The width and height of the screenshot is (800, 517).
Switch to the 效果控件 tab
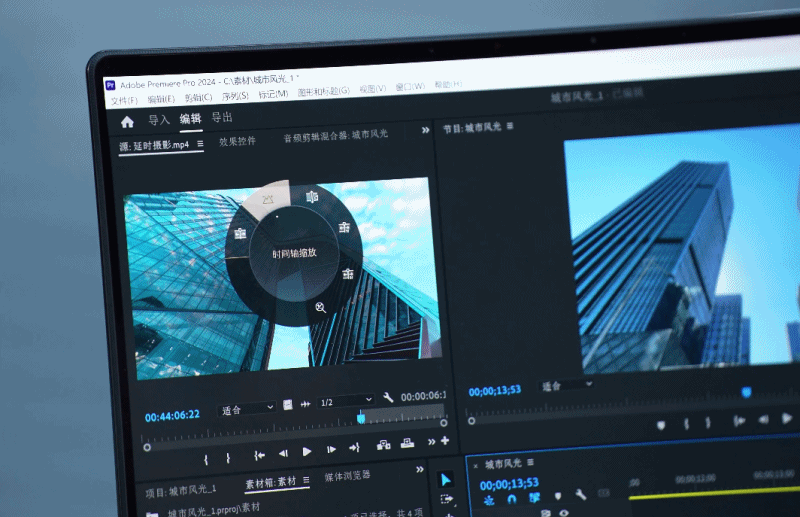pos(237,142)
